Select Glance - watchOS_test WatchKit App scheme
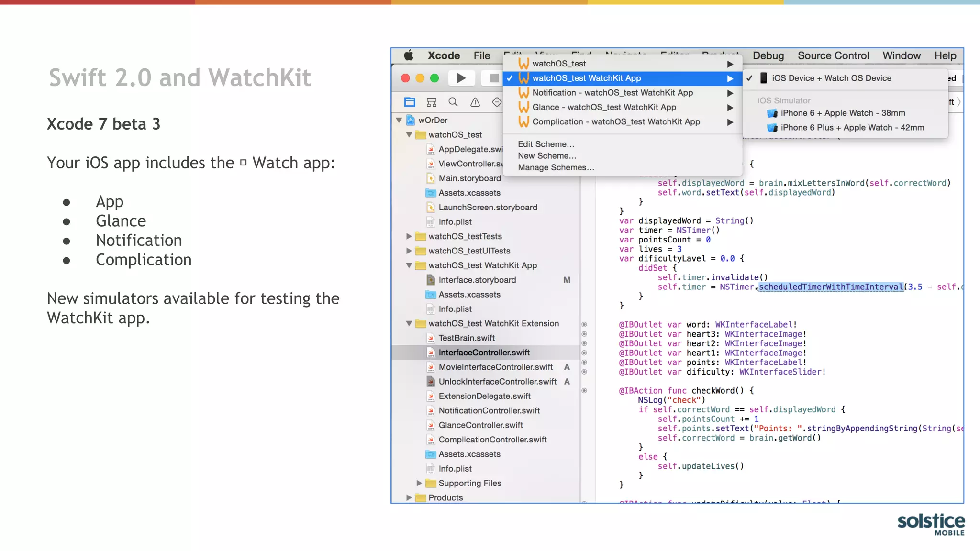Screen dimensions: 980x551 click(x=623, y=107)
